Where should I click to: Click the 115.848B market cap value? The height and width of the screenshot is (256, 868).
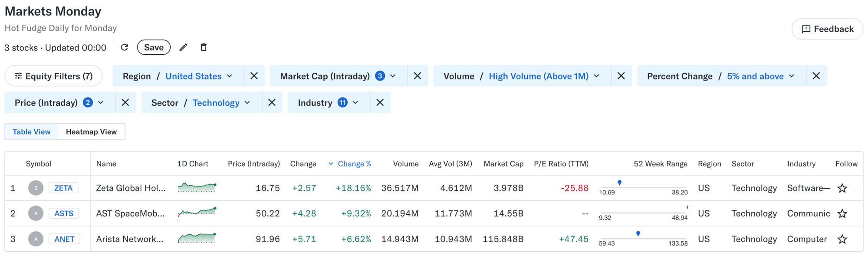point(503,239)
